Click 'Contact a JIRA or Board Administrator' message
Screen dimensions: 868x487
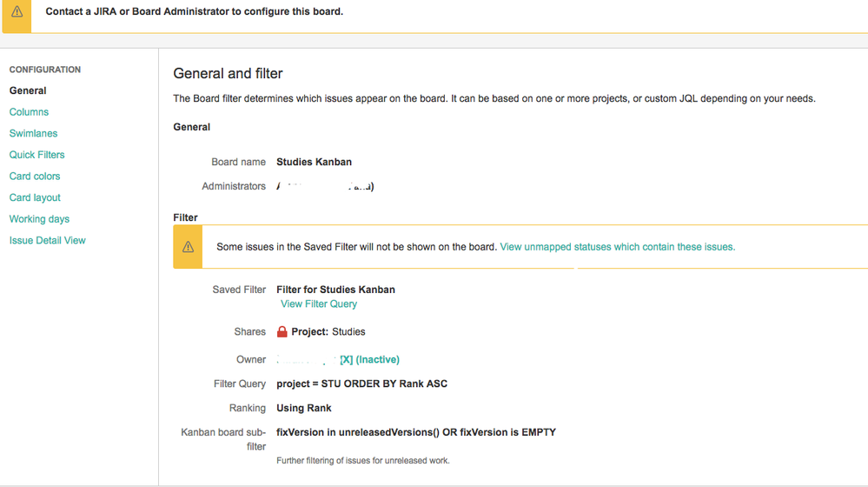pos(195,11)
